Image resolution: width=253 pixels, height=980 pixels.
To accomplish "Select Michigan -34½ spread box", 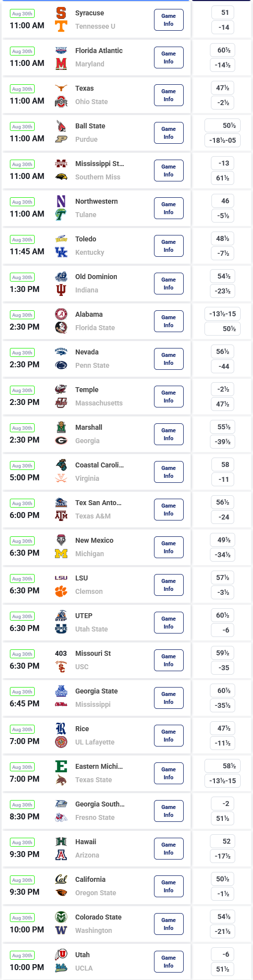I will coord(223,555).
